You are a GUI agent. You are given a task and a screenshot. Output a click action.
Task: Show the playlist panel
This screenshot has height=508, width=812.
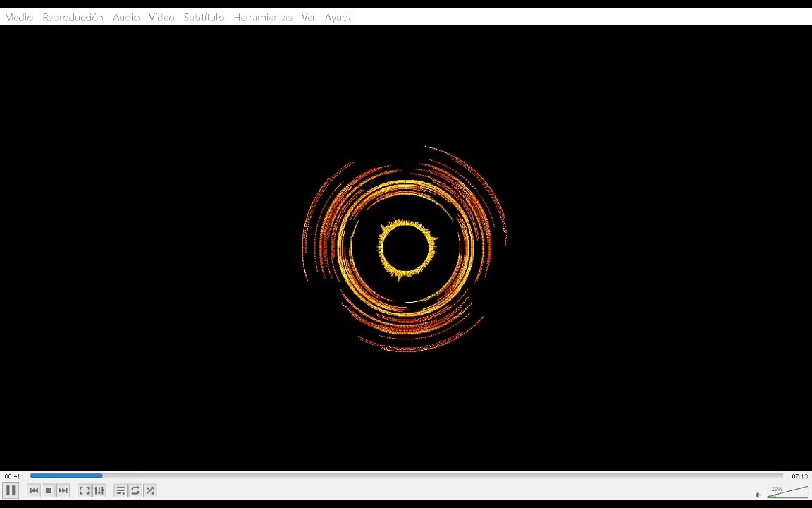click(121, 490)
